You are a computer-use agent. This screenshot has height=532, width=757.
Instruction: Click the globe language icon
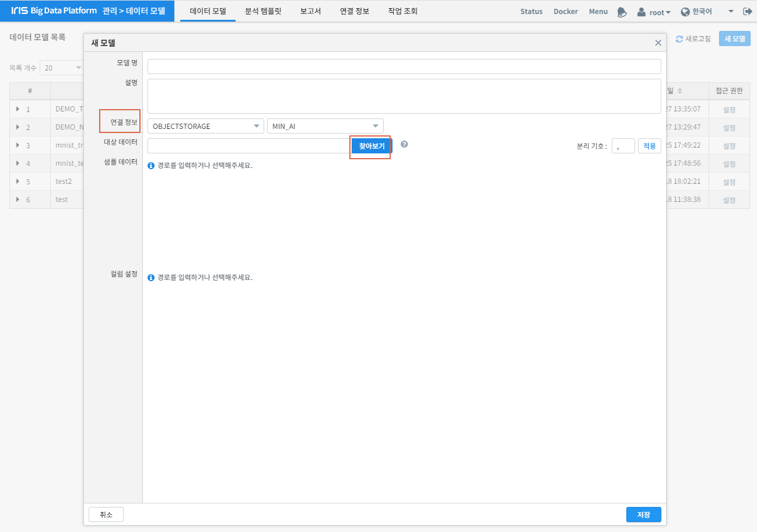point(685,12)
